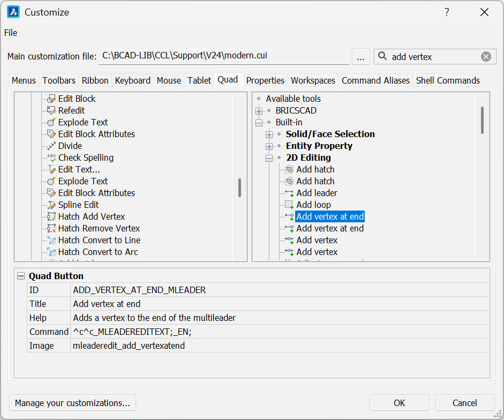Click the Edit Block tool icon
The image size is (504, 420).
pos(51,99)
